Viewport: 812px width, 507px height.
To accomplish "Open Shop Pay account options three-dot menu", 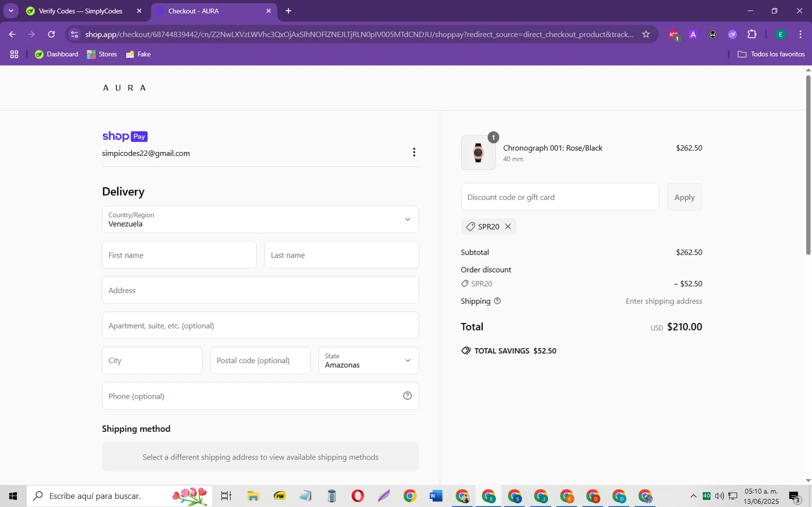I will [x=414, y=153].
